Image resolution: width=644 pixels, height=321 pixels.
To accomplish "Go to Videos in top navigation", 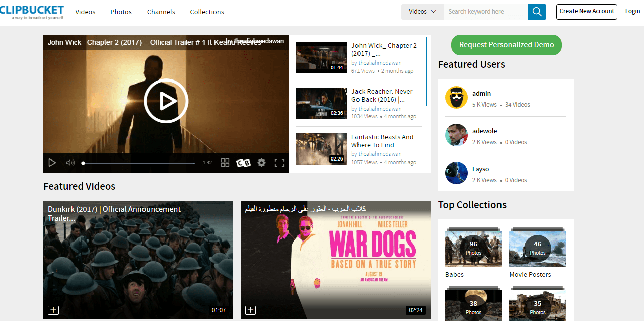I will click(85, 12).
